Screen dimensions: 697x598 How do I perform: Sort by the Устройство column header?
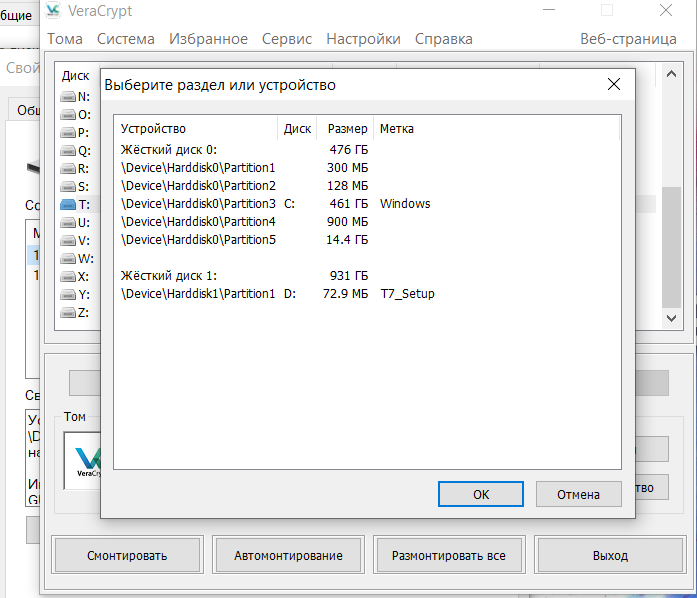point(196,128)
